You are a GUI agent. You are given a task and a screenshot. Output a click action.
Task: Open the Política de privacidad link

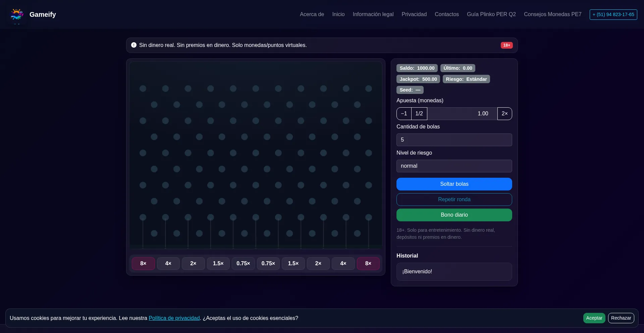pos(174,318)
